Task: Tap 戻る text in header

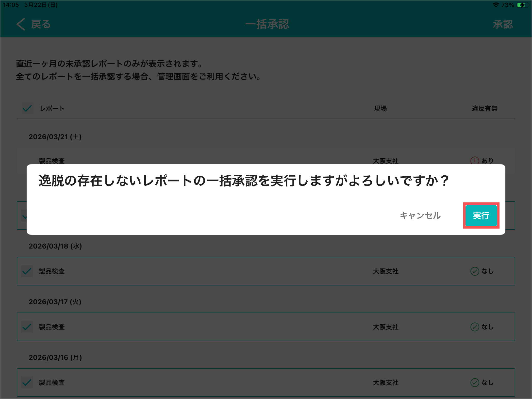Action: (41, 24)
